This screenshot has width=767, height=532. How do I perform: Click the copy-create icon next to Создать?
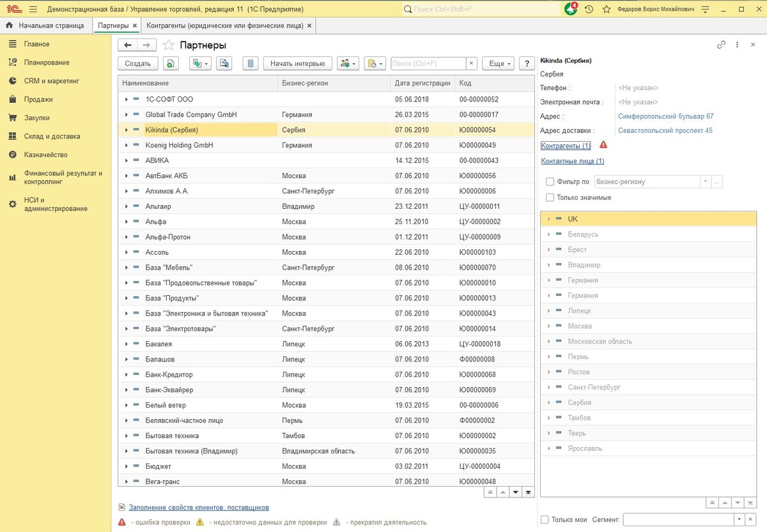point(170,63)
